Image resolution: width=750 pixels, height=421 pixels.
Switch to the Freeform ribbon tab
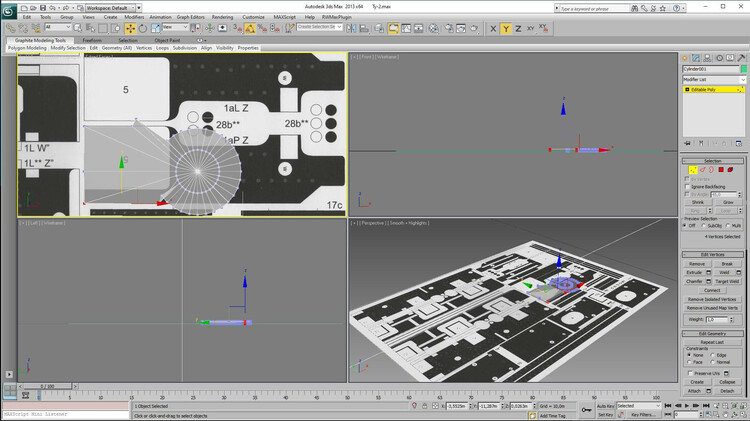click(92, 40)
